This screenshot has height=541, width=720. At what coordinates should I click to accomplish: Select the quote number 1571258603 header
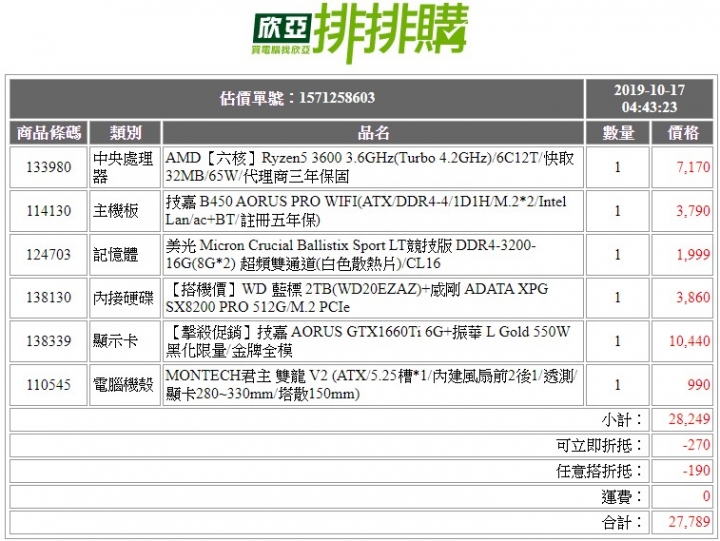pyautogui.click(x=297, y=98)
